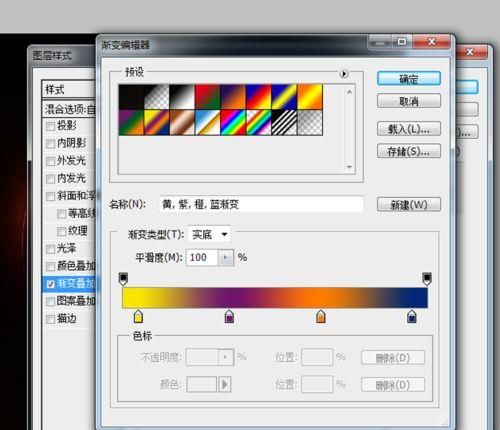Close the layer style dialog behind
The image size is (500, 430).
[470, 52]
